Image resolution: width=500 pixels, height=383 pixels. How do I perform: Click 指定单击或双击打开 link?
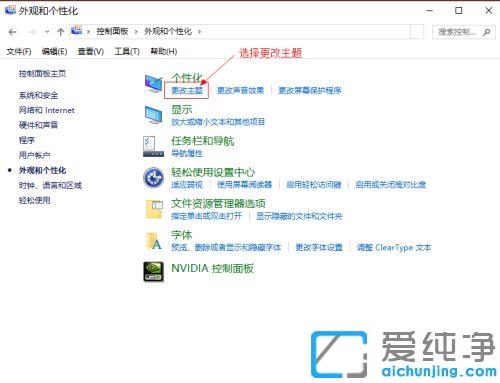207,216
